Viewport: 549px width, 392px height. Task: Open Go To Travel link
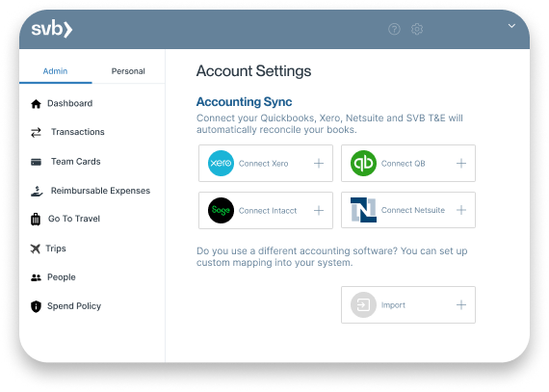(x=74, y=219)
